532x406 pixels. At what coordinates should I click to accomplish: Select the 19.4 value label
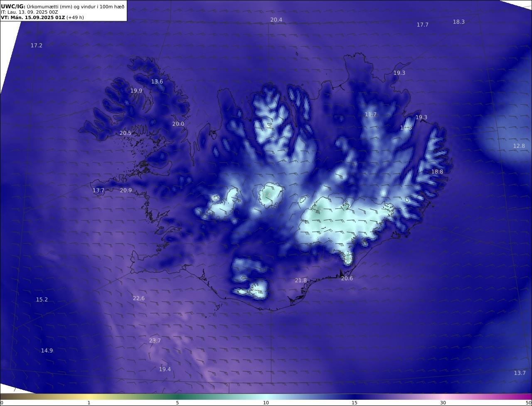tap(165, 369)
